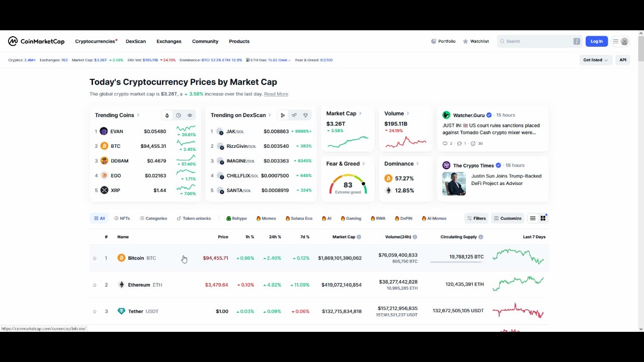The height and width of the screenshot is (362, 644).
Task: Open the Community menu
Action: tap(205, 41)
